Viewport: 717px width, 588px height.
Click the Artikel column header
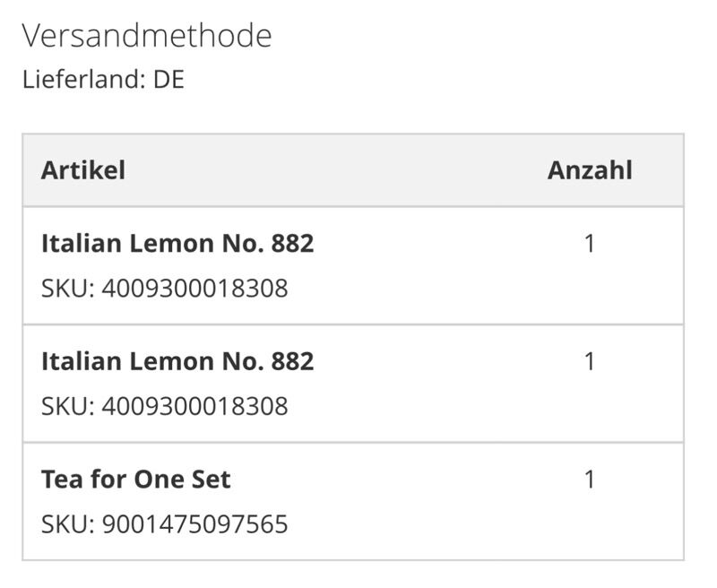83,170
